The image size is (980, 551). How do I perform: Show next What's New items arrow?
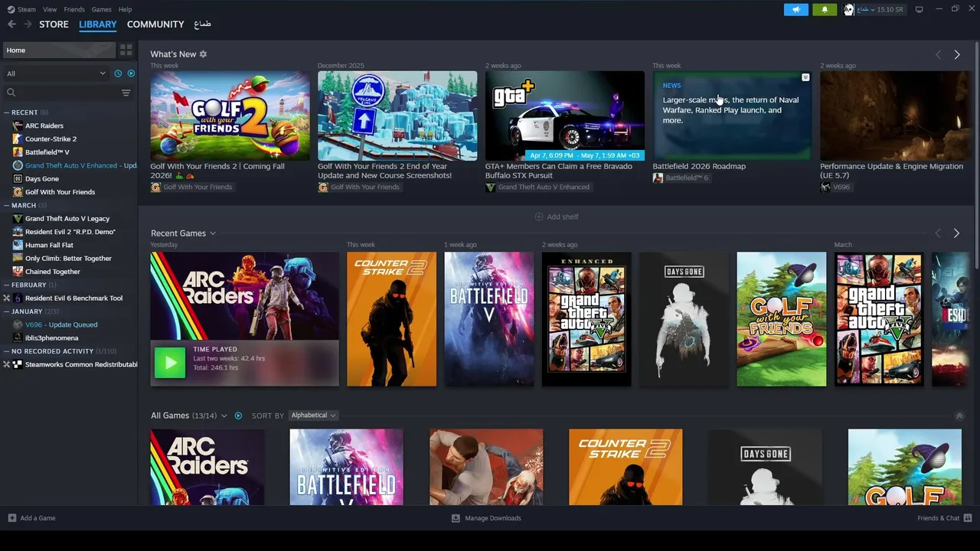click(x=957, y=54)
